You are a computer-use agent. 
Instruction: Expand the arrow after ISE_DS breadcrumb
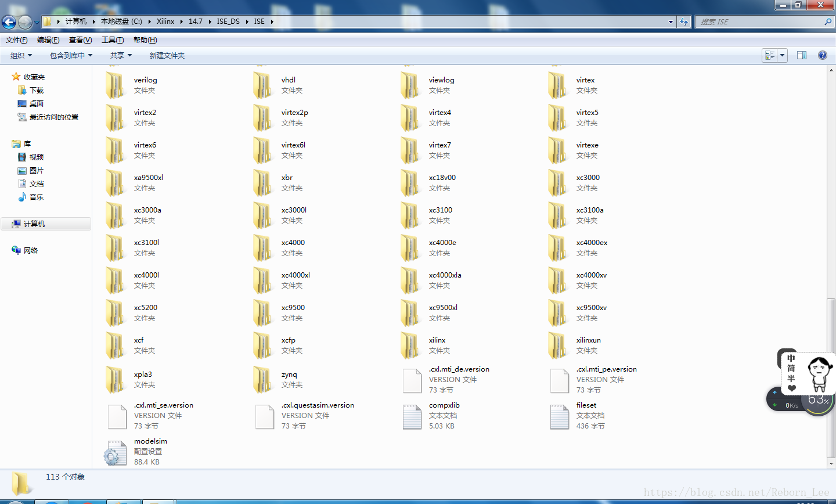tap(247, 21)
